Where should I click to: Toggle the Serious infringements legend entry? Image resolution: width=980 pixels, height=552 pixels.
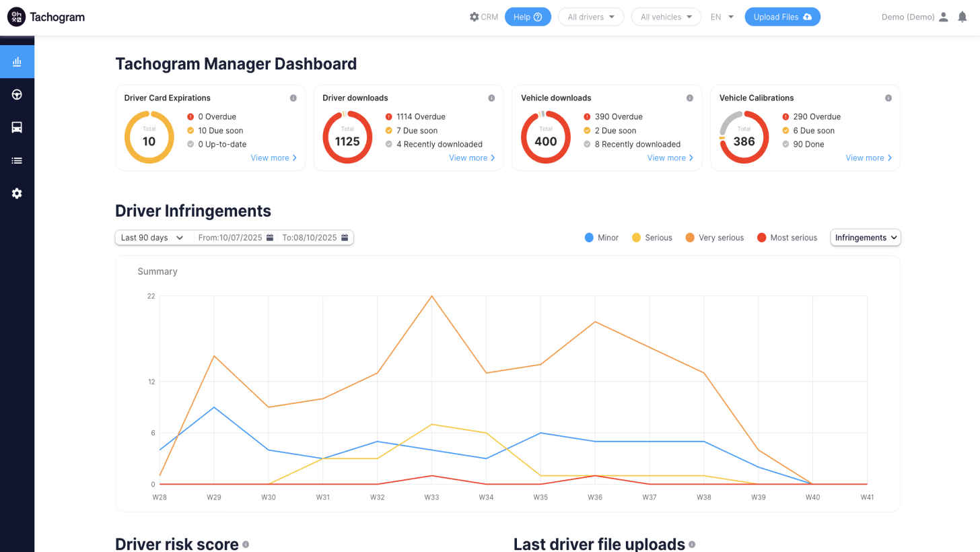(x=652, y=237)
